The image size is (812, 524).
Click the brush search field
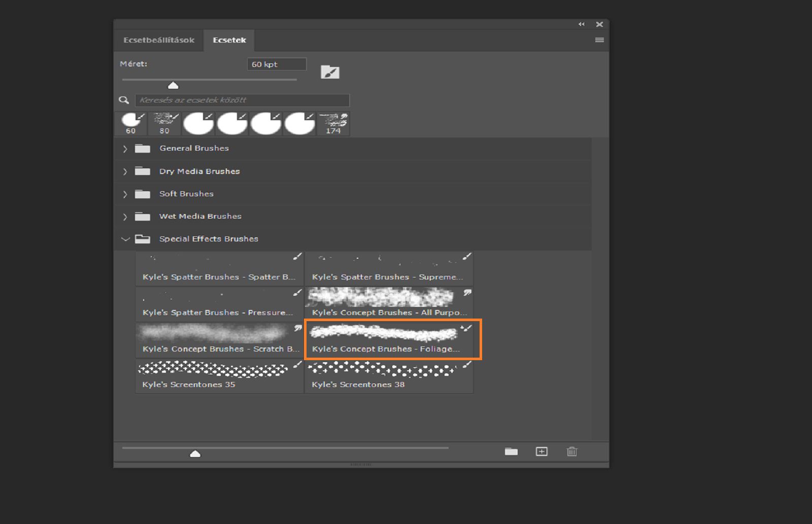[x=242, y=100]
